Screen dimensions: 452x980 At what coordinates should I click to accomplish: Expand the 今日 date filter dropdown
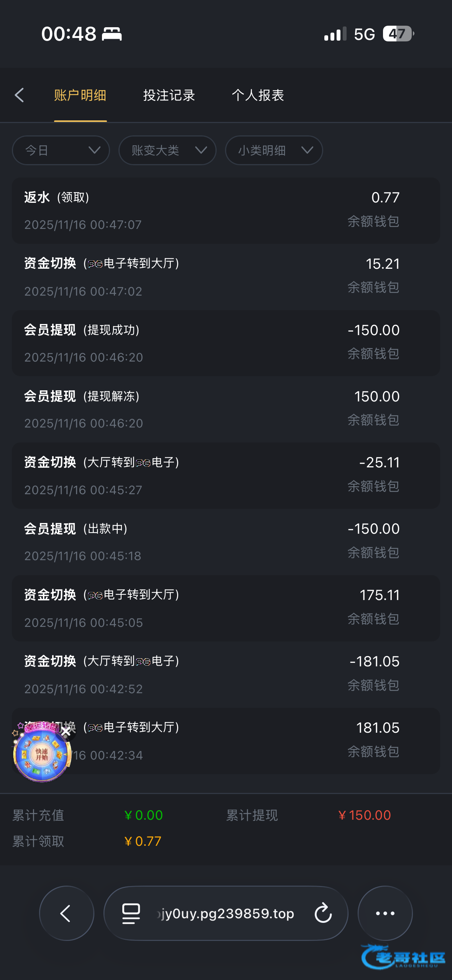pyautogui.click(x=61, y=150)
